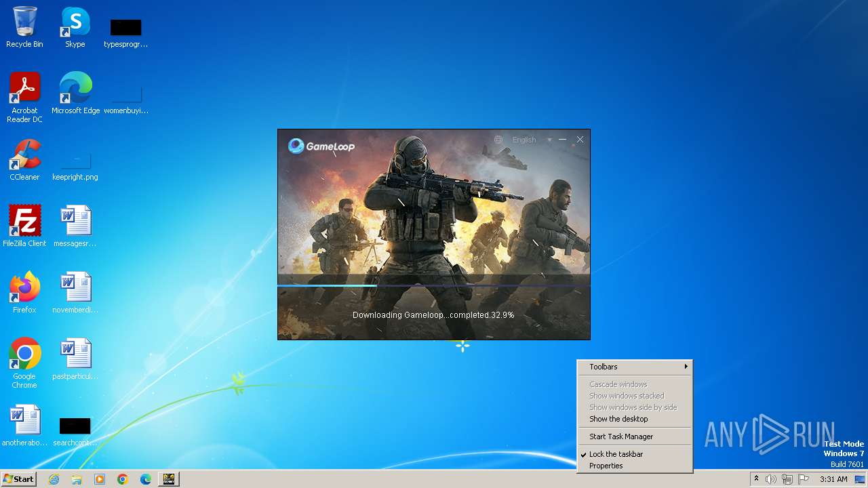This screenshot has height=488, width=868.
Task: Select the typesprogr... desktop file
Action: [x=125, y=33]
